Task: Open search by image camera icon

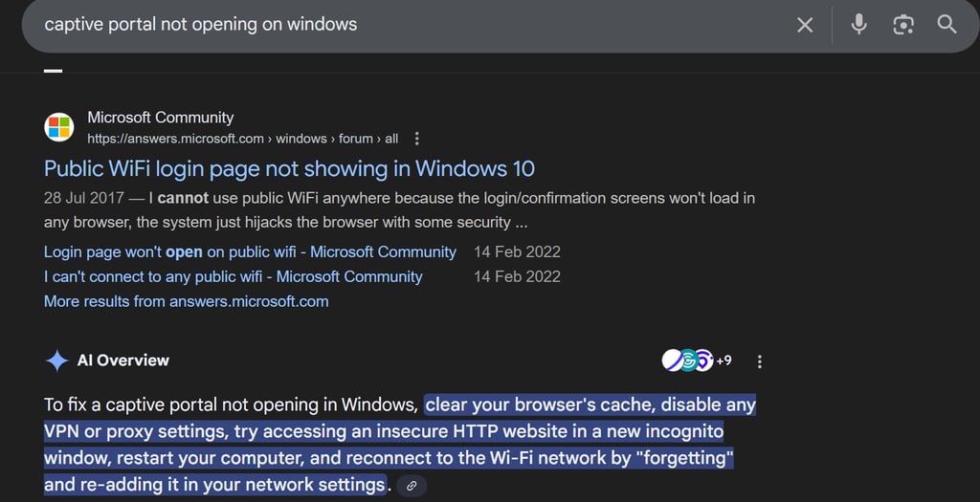Action: pos(903,25)
